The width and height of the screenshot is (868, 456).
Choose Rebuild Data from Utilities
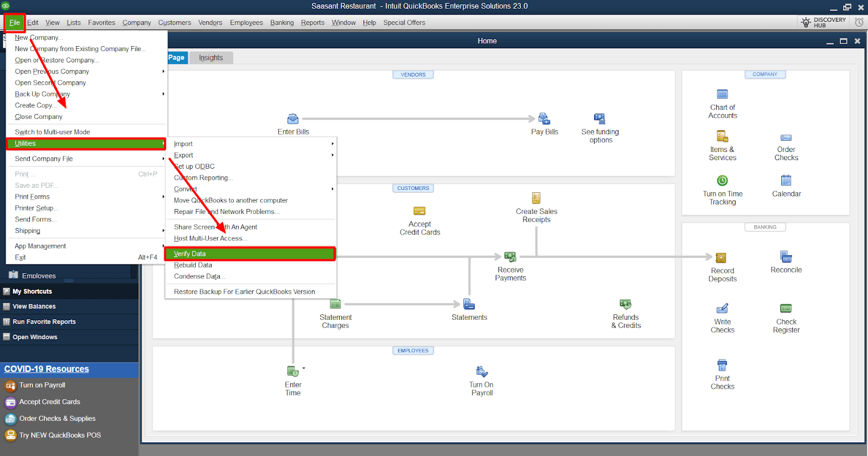tap(251, 265)
